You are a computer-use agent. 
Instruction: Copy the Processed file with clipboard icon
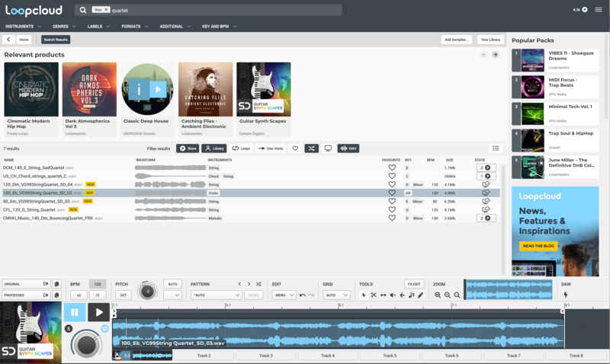tap(56, 295)
